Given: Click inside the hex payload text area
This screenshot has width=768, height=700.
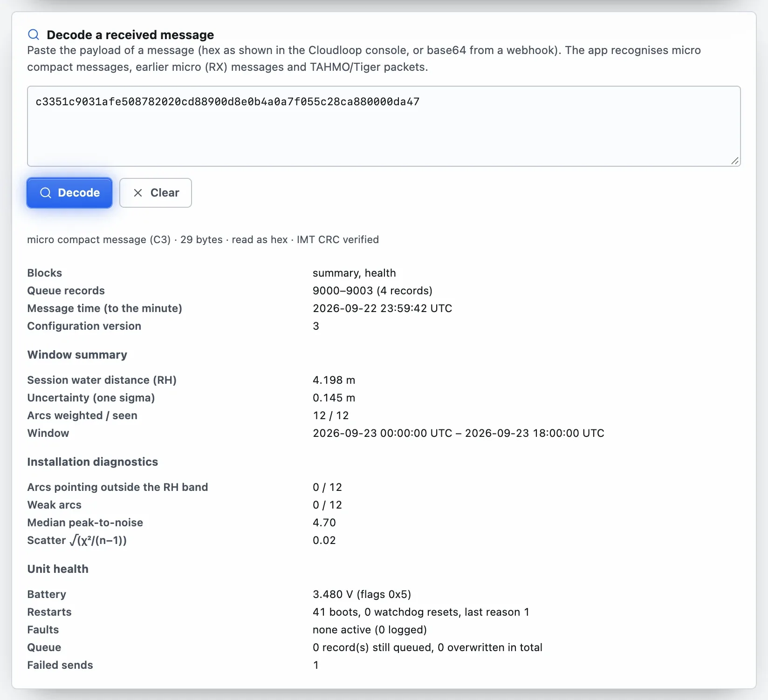Looking at the screenshot, I should [x=384, y=126].
